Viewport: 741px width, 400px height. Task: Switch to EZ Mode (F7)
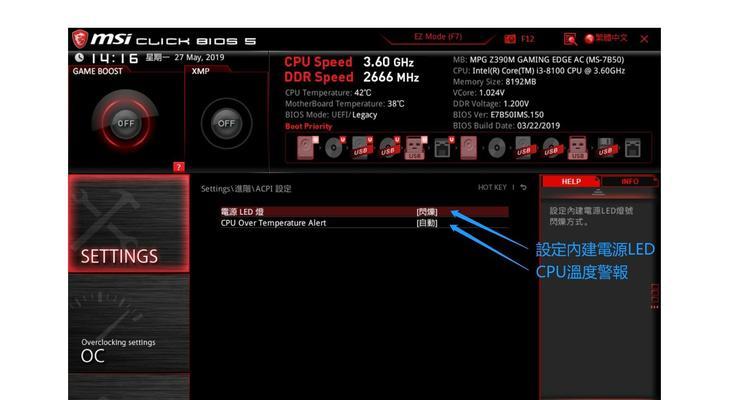point(438,37)
